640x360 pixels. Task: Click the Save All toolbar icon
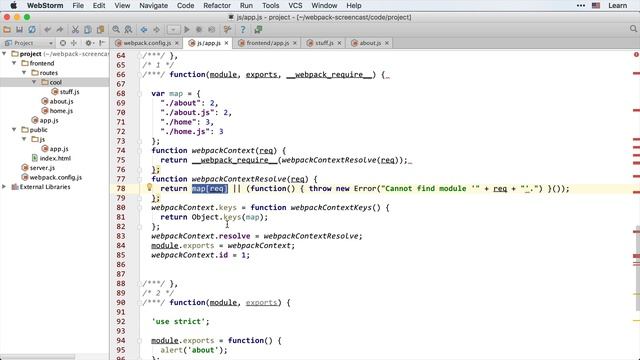pyautogui.click(x=19, y=29)
